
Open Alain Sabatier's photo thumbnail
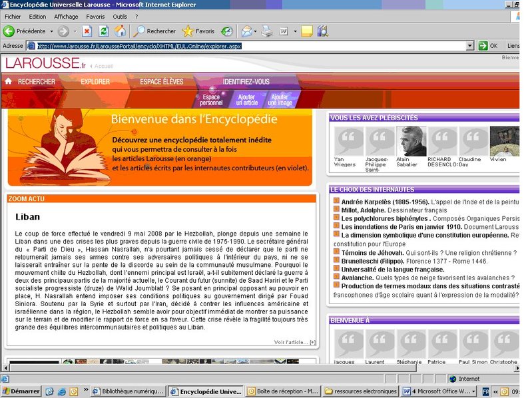click(x=411, y=141)
